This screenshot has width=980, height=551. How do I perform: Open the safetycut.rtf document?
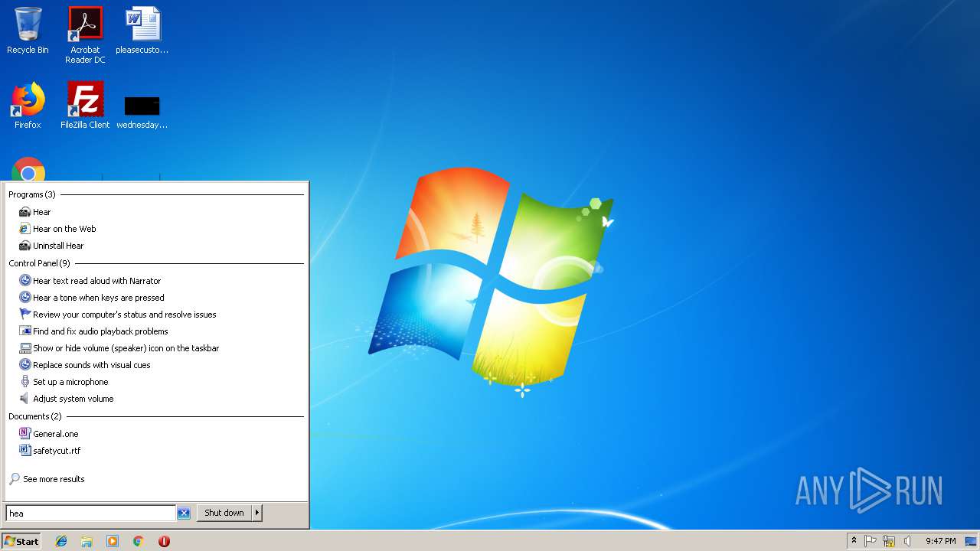[x=57, y=451]
